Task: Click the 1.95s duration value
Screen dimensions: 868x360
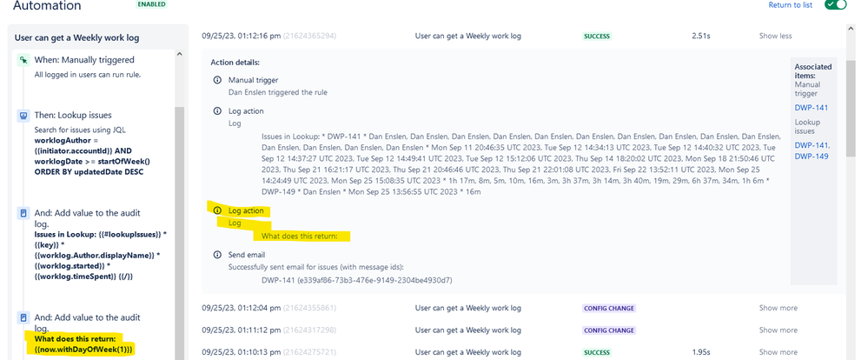Action: tap(701, 352)
